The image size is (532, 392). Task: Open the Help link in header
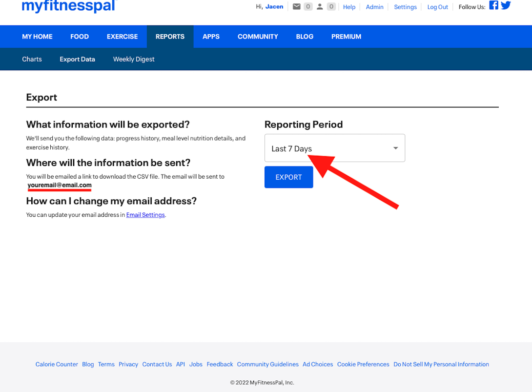349,7
